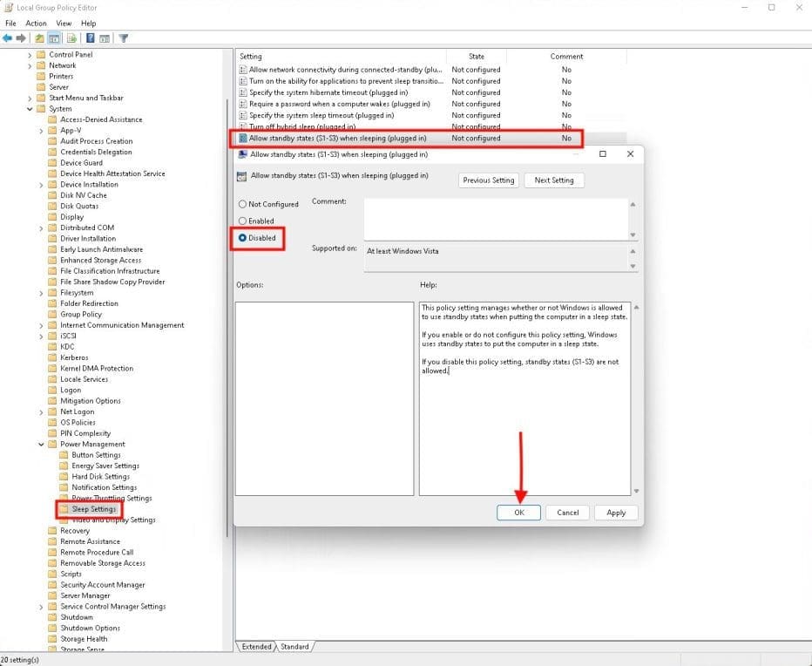Select the Enabled radio button

pyautogui.click(x=242, y=221)
